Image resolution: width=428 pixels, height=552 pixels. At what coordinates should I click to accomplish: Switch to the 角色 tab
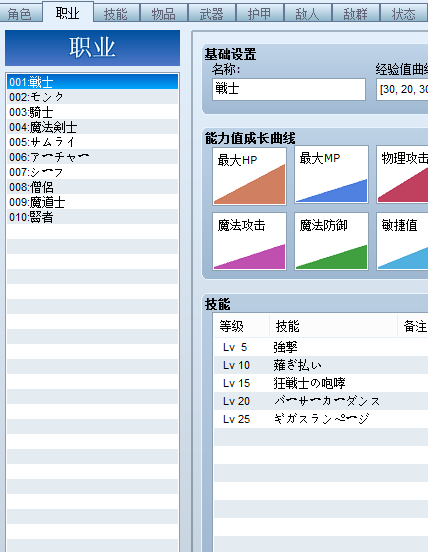(20, 14)
